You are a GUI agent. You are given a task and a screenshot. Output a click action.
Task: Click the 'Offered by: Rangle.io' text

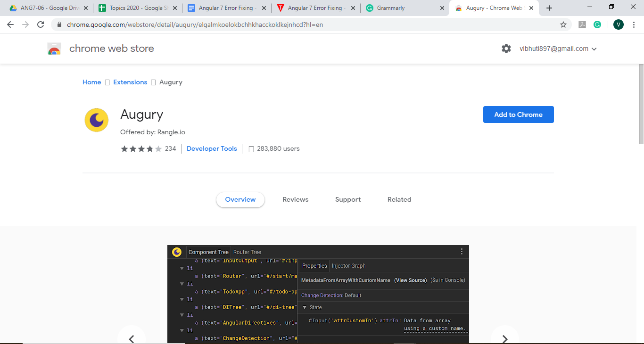(153, 132)
